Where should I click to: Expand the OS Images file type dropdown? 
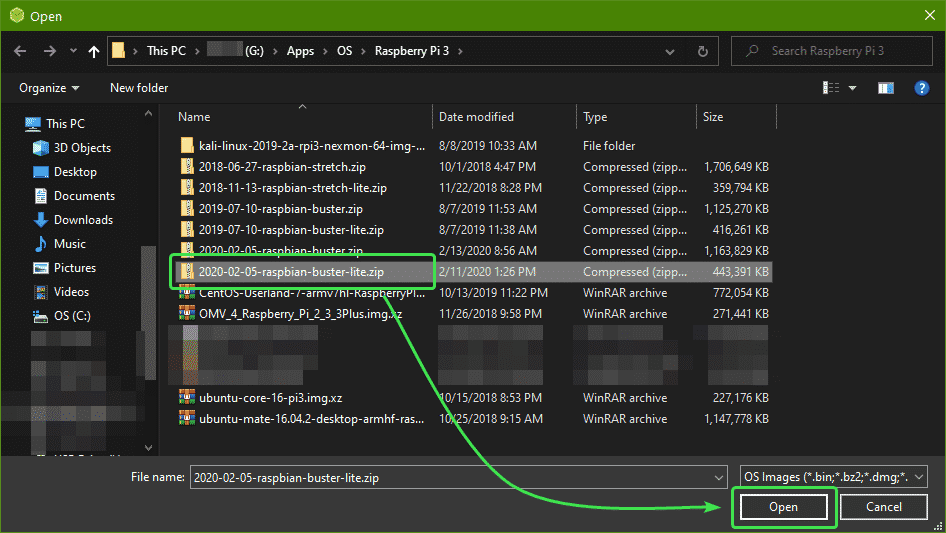[x=833, y=477]
